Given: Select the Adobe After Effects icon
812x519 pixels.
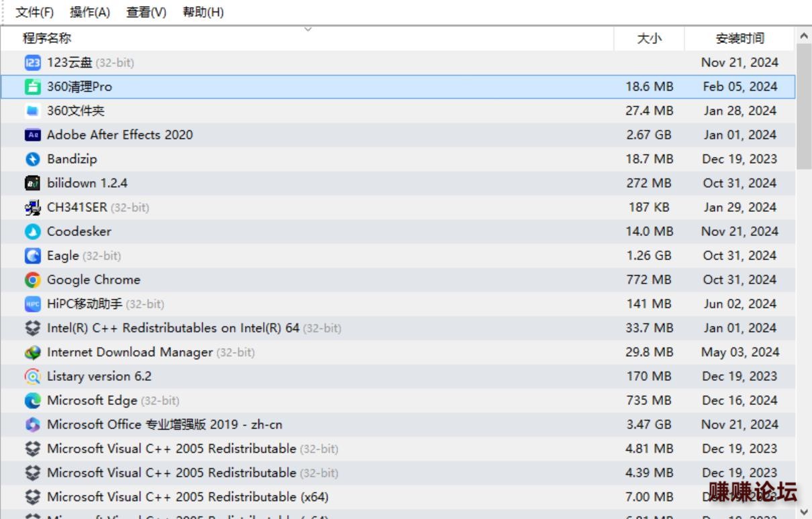Looking at the screenshot, I should click(32, 135).
